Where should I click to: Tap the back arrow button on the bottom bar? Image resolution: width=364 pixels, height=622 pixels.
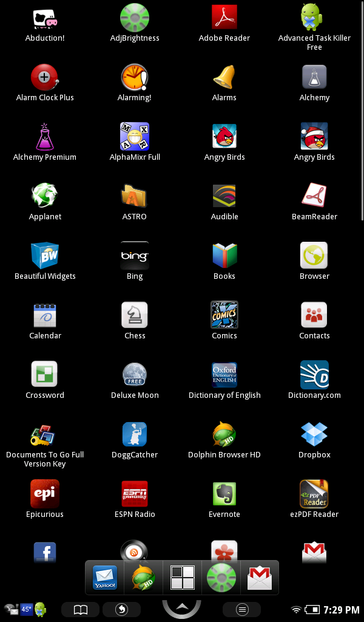(121, 609)
